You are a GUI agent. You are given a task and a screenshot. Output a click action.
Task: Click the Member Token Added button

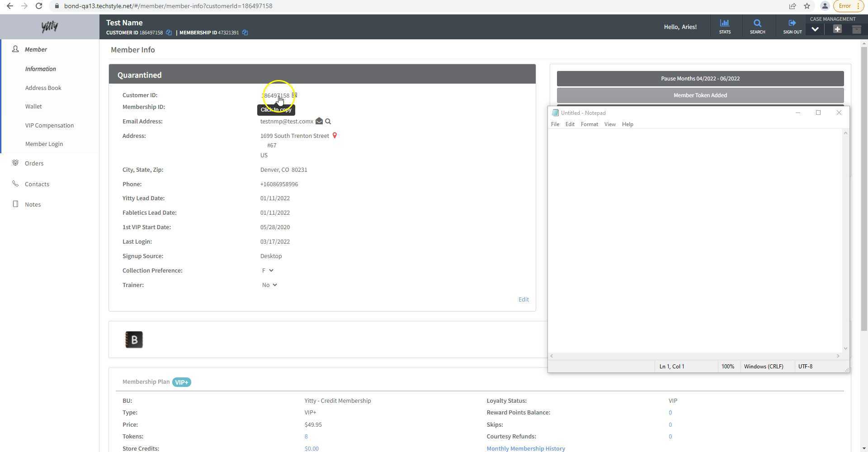[x=700, y=95]
